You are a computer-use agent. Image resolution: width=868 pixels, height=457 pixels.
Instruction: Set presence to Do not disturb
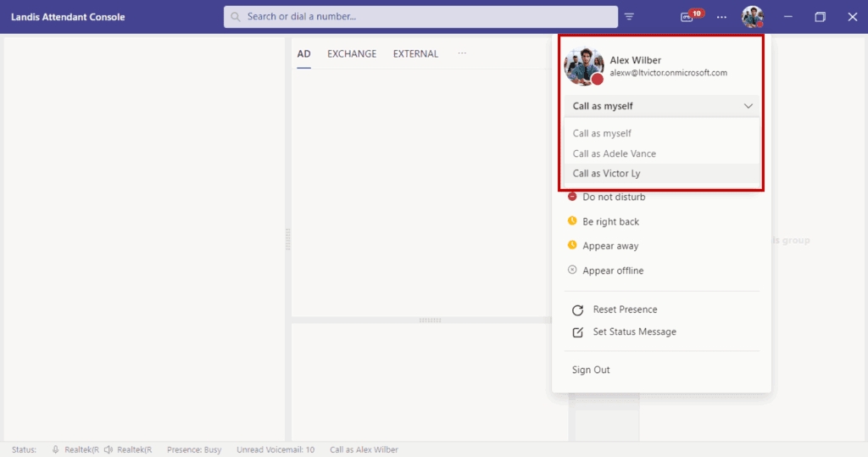pos(613,197)
